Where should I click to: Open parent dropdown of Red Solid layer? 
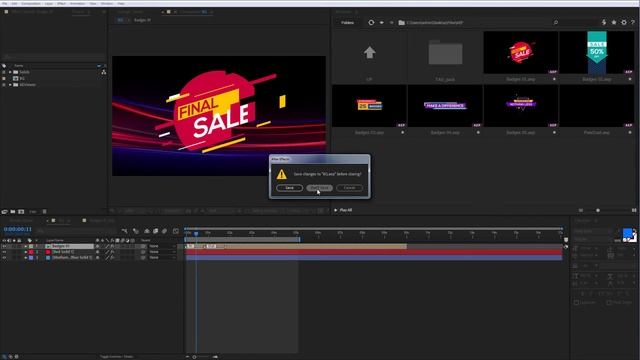click(162, 252)
